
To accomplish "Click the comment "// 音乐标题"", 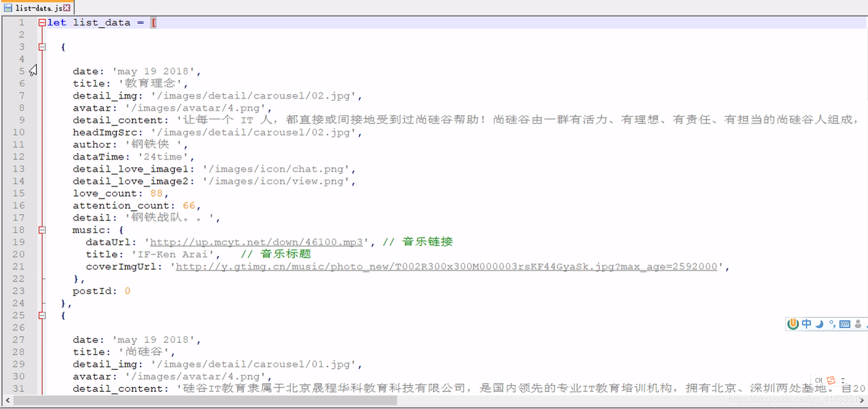I will tap(276, 254).
